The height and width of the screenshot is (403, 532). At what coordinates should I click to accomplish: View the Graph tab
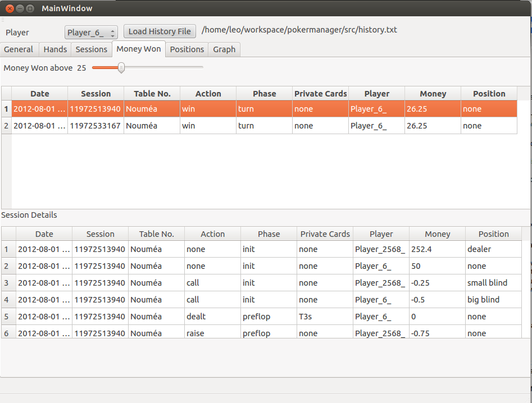tap(224, 49)
